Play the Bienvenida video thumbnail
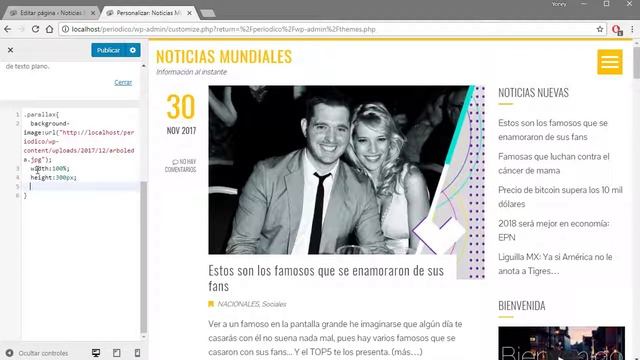This screenshot has width=640, height=360. [x=561, y=343]
